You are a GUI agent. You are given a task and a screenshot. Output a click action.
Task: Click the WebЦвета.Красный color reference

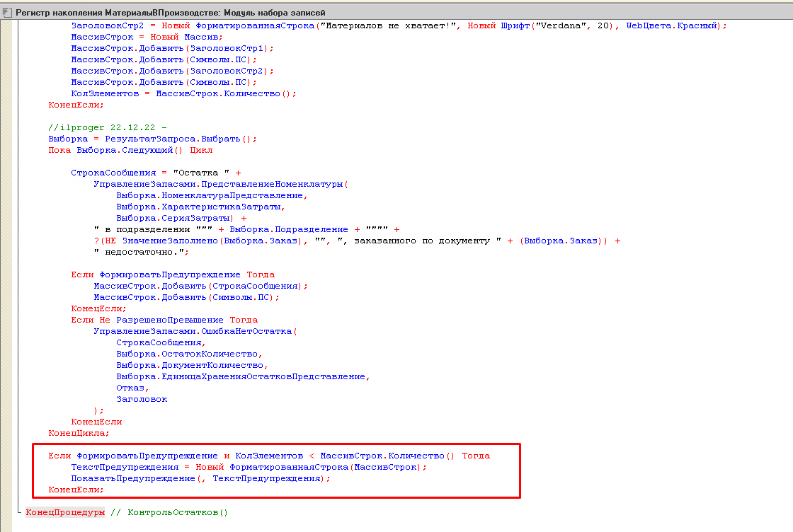click(x=672, y=25)
